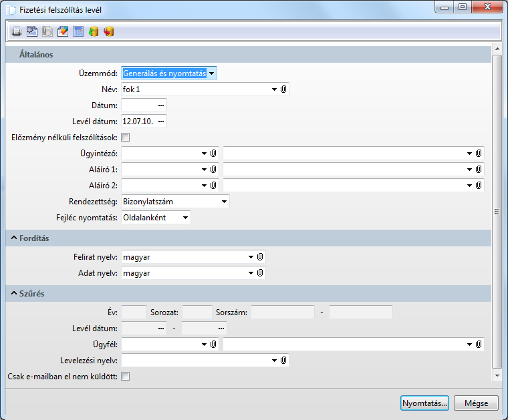Screen dimensions: 508x420
Task: Click the Mégse cancel button
Action: coord(476,403)
